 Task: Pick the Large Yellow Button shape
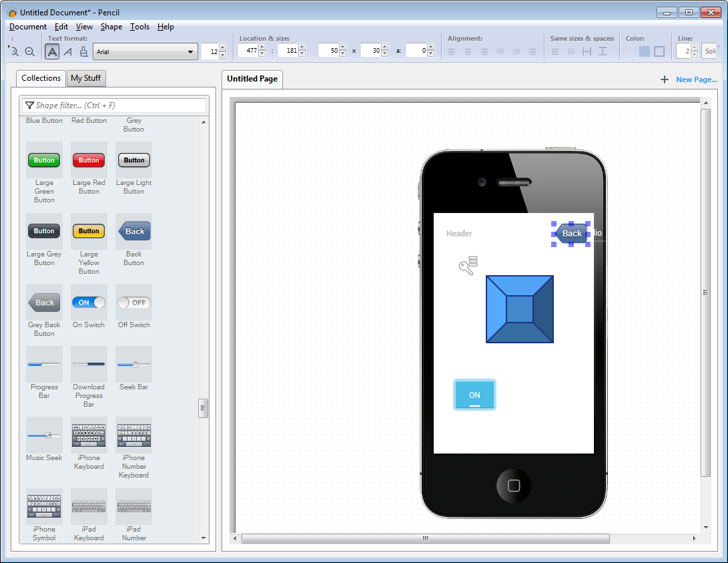pos(89,231)
